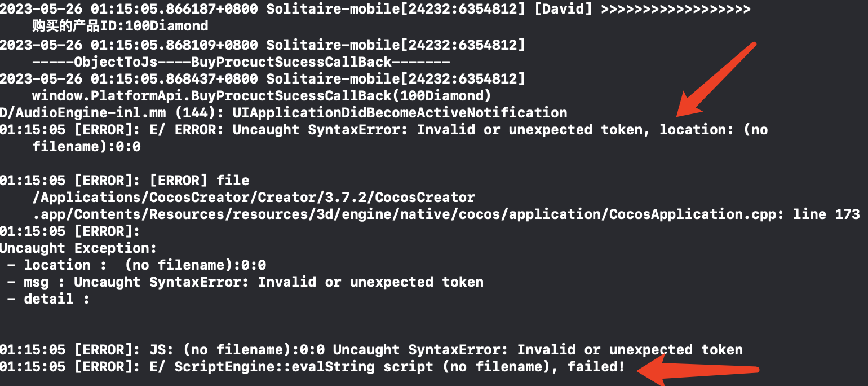Click the E/ ERROR Uncaught SyntaxError line
The image size is (868, 386).
click(383, 130)
